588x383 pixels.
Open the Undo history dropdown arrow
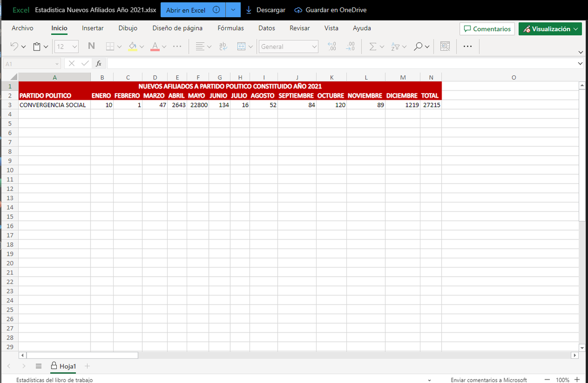pyautogui.click(x=24, y=47)
